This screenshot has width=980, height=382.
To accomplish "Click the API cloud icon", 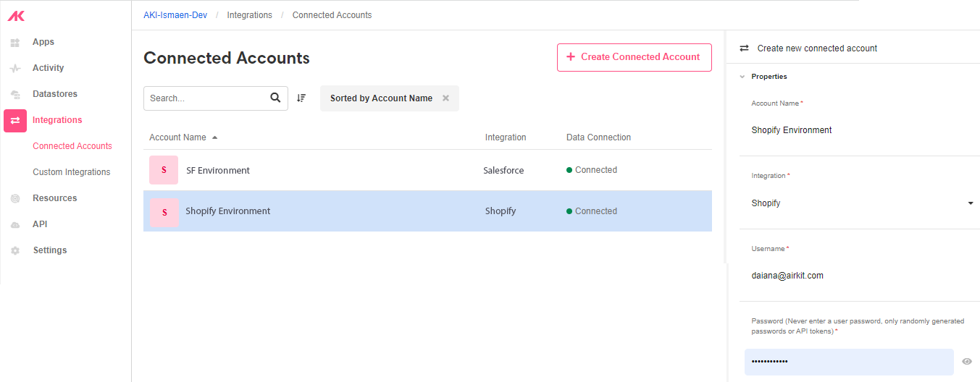I will pyautogui.click(x=15, y=225).
